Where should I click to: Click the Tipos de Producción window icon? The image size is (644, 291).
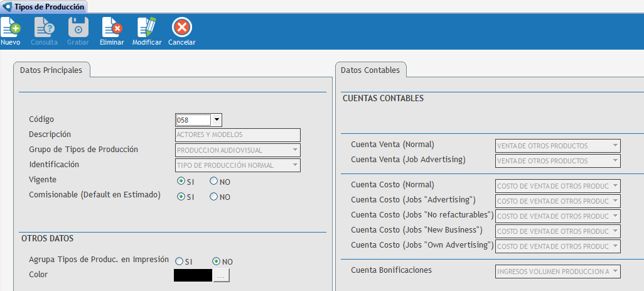tap(8, 6)
